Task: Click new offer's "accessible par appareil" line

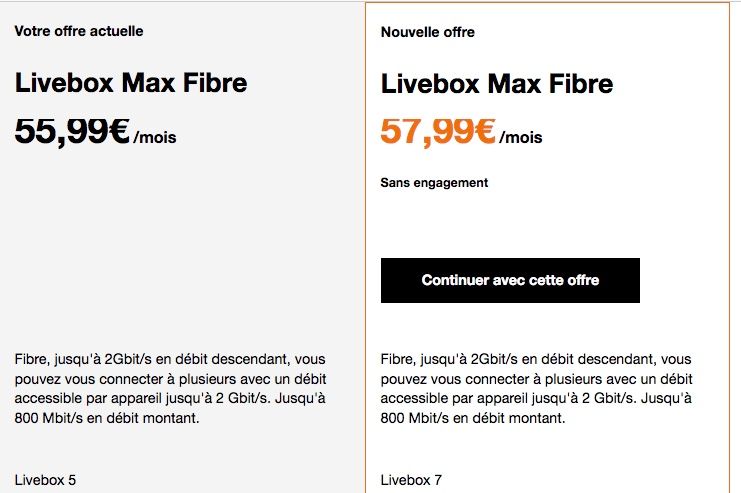Action: click(537, 399)
